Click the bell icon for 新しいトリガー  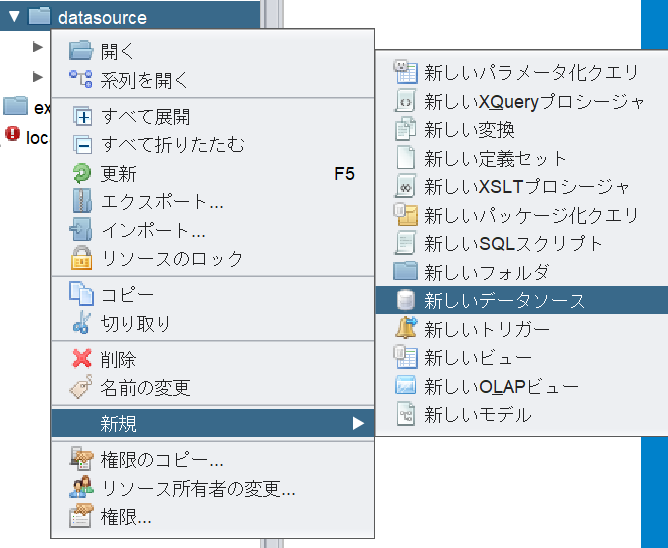click(x=406, y=328)
